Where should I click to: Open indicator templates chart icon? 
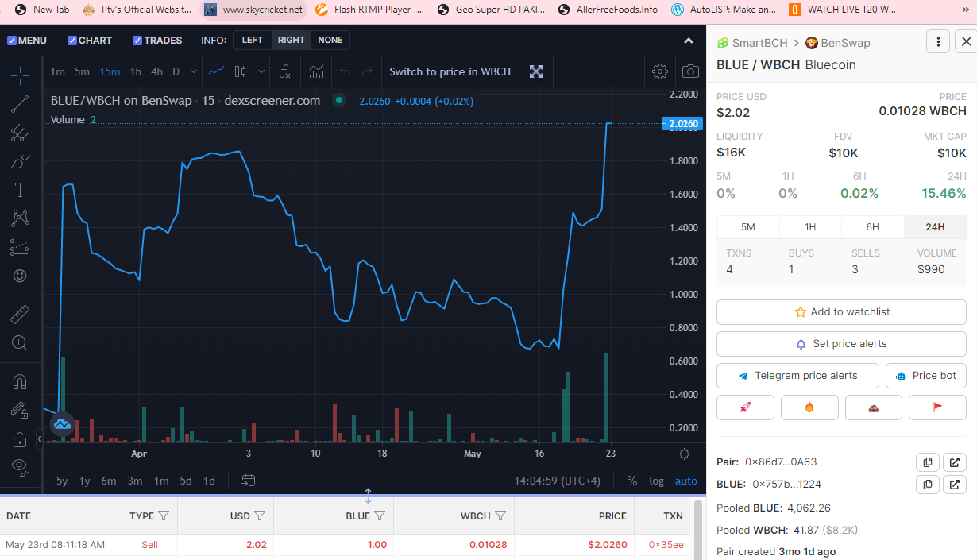coord(316,71)
